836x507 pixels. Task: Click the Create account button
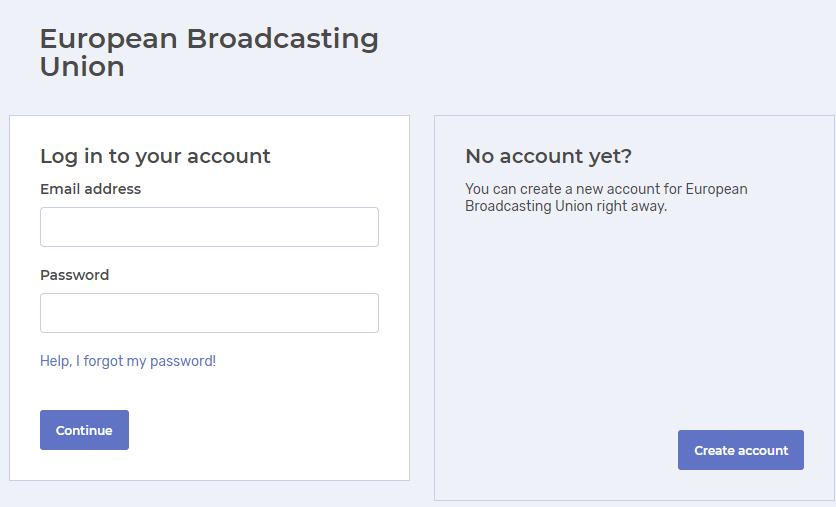741,450
